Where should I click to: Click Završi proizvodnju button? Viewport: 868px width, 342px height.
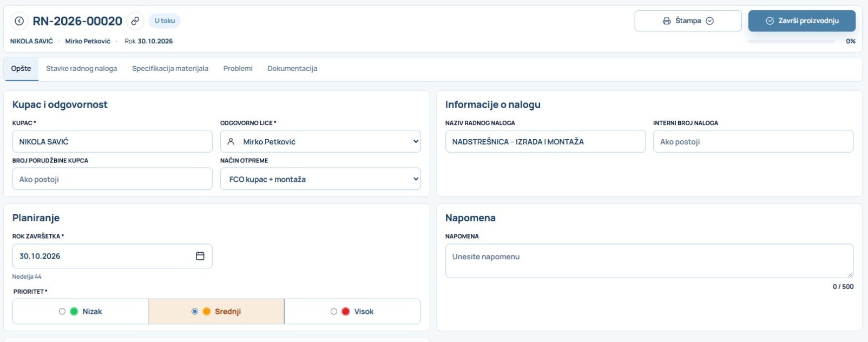pos(802,21)
